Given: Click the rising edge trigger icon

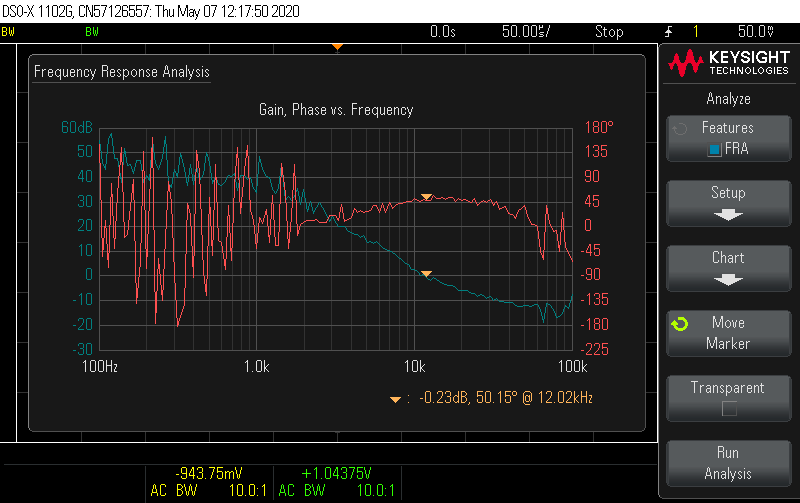Looking at the screenshot, I should pos(668,32).
